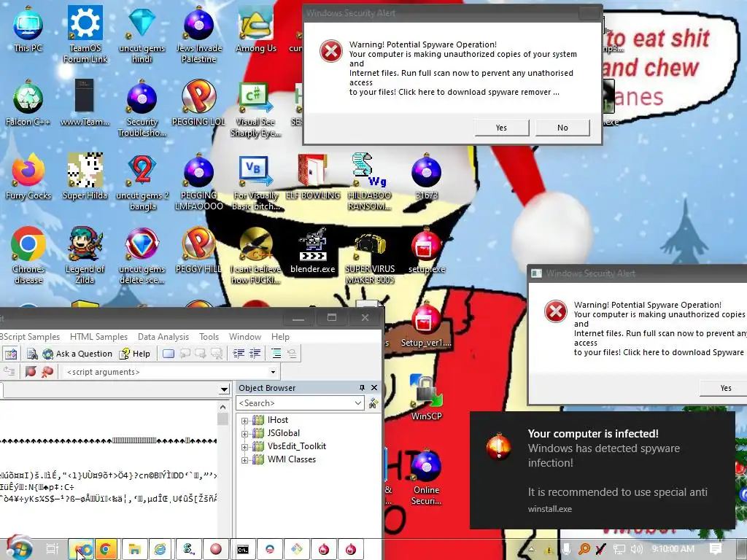Click the unindent lines toolbar icon
This screenshot has height=560, width=747.
click(x=255, y=354)
